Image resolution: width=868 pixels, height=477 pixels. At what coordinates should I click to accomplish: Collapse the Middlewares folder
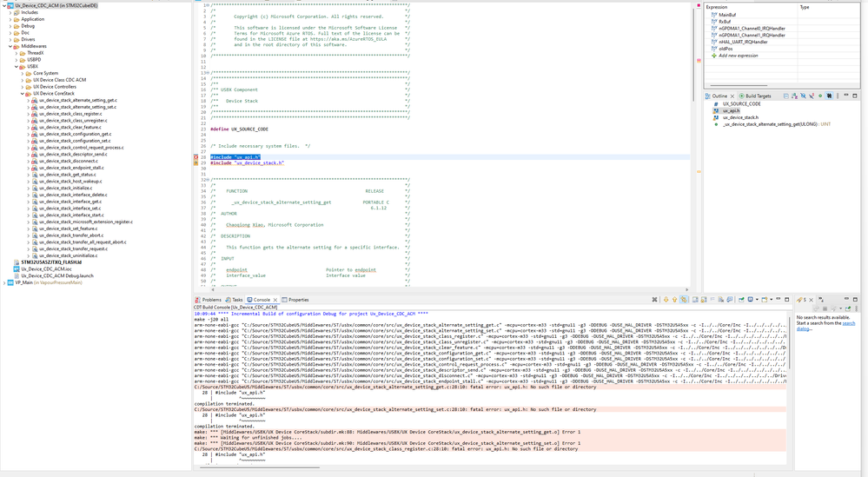pyautogui.click(x=10, y=46)
